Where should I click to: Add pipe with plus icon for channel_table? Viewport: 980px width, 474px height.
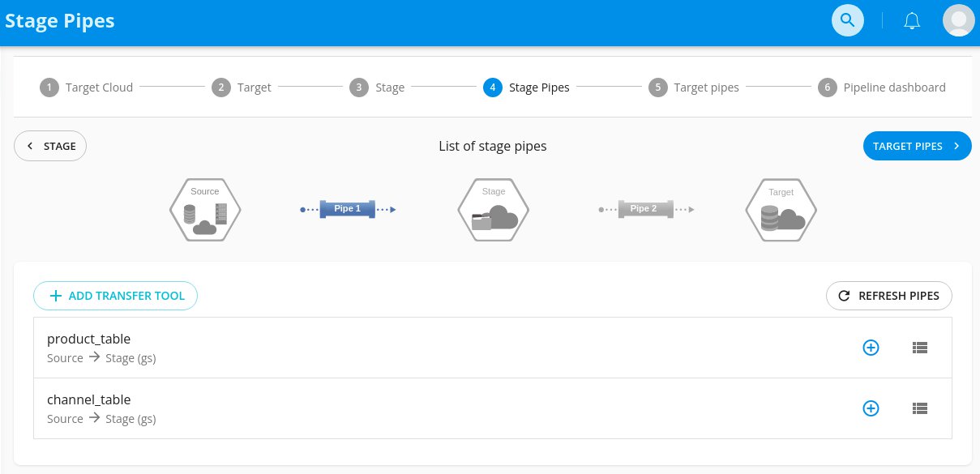point(871,408)
